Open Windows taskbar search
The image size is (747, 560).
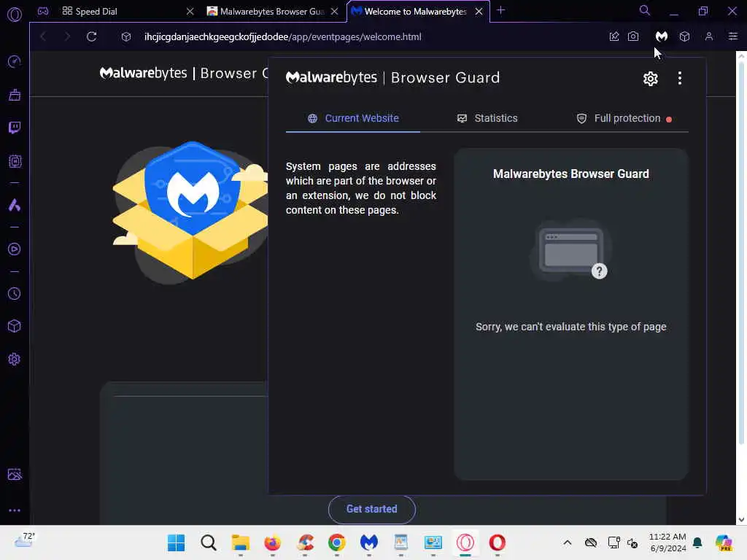click(208, 542)
